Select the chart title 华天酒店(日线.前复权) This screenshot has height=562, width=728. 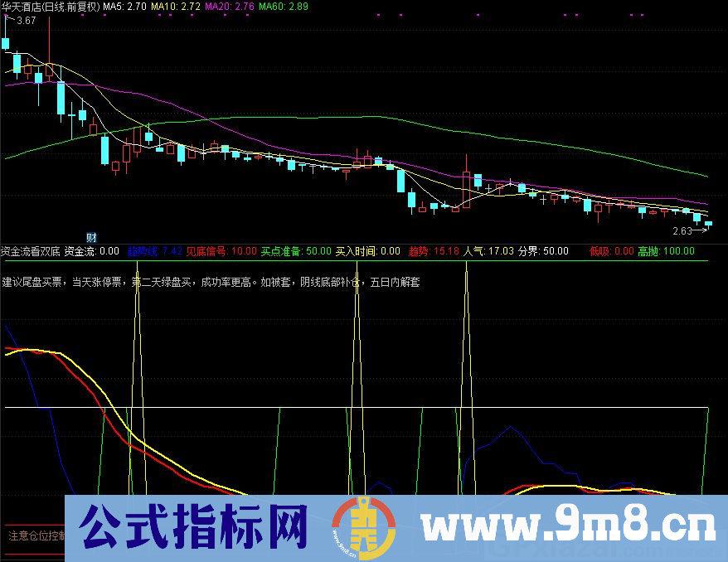tap(51, 7)
